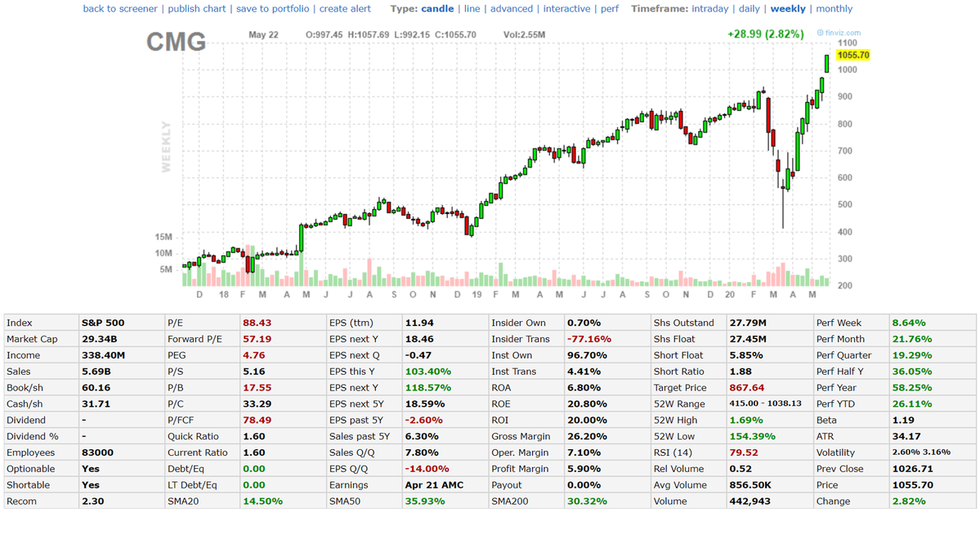Open the 'publish chart' link
This screenshot has height=535, width=980.
197,9
